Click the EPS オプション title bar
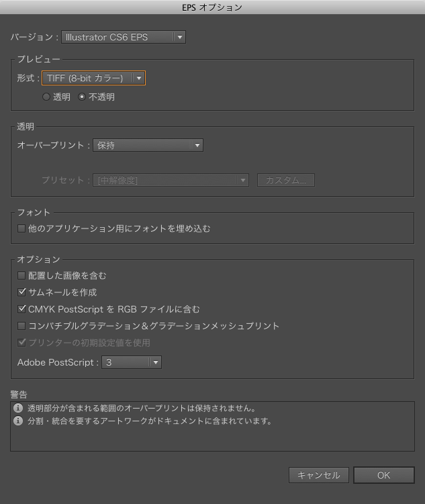Screen dimensions: 425x504 212,7
